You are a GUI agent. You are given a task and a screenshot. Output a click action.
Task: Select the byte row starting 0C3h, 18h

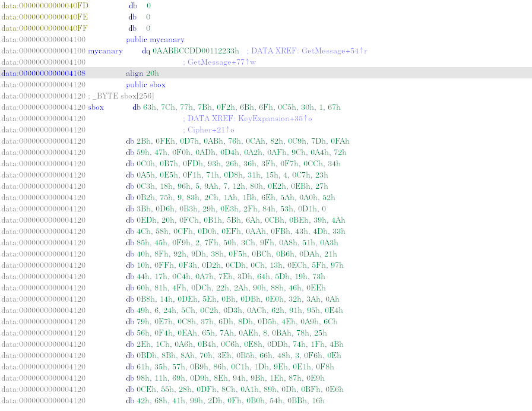(x=227, y=186)
